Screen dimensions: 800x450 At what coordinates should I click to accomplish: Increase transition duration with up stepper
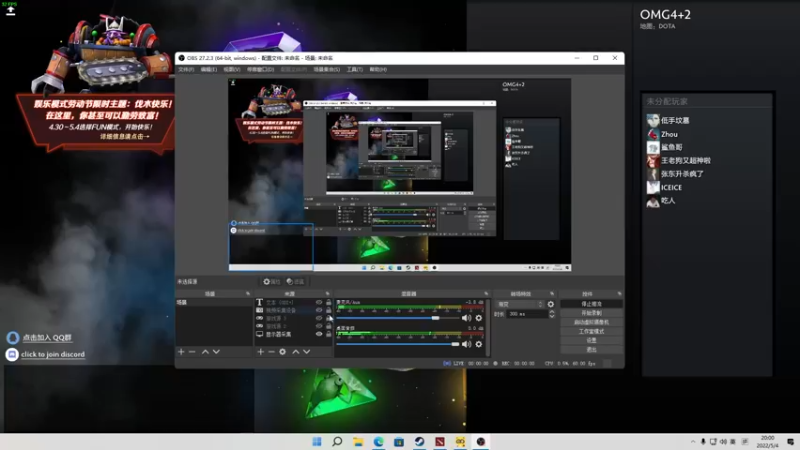pos(552,312)
